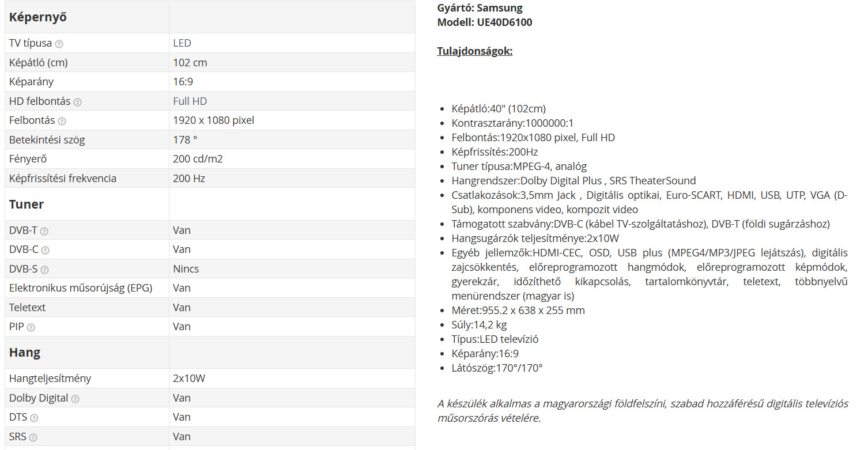Open the DVB-S question mark icon
The image size is (868, 450).
44,270
